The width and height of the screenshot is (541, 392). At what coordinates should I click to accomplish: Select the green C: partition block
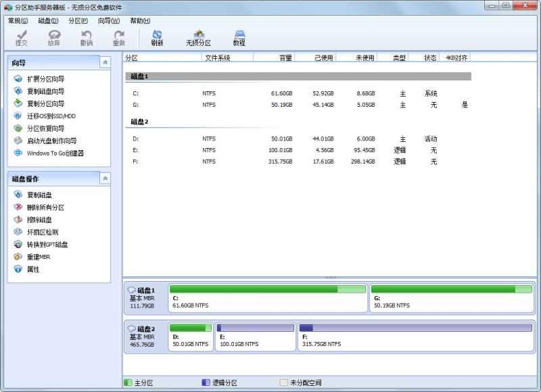tap(266, 298)
